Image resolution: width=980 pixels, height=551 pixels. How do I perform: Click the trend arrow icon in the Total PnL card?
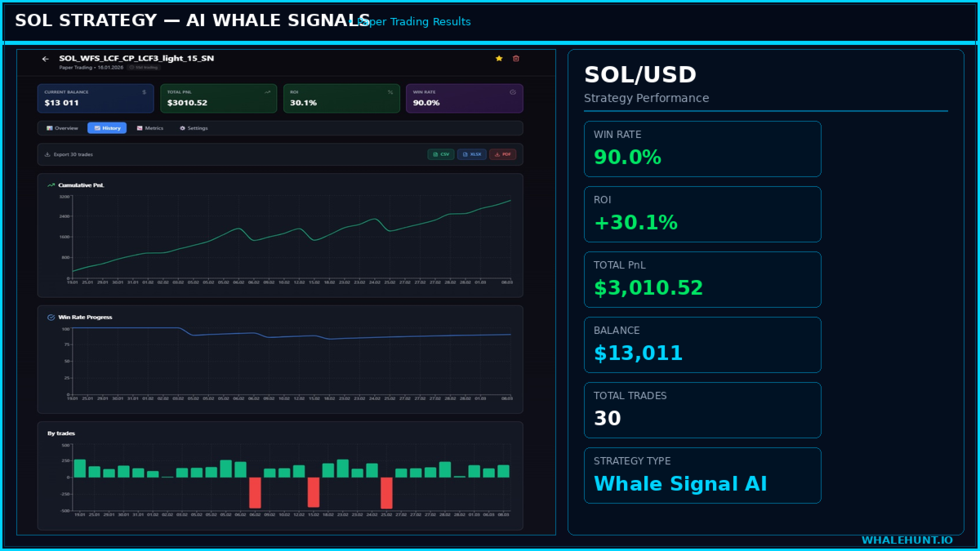(268, 92)
